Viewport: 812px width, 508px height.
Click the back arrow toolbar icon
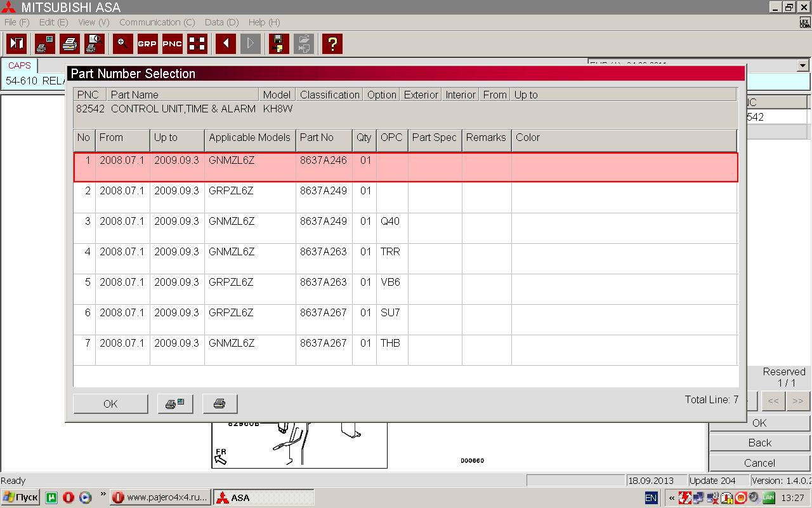click(x=225, y=44)
